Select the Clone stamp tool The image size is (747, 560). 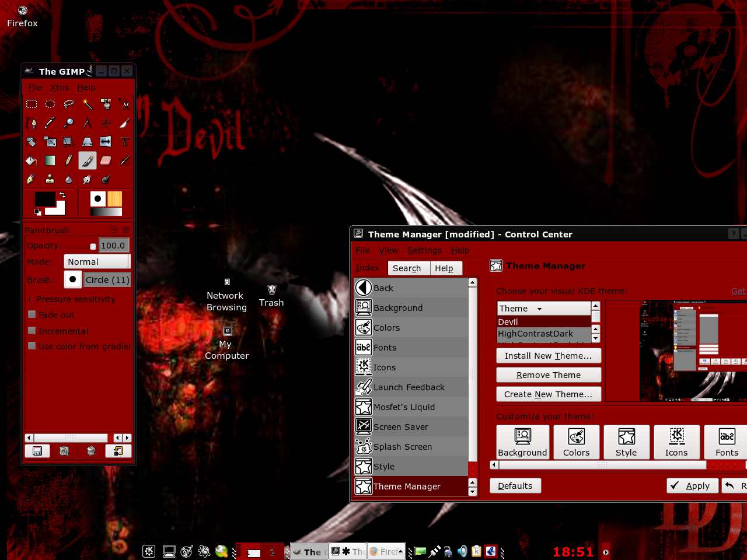(50, 179)
